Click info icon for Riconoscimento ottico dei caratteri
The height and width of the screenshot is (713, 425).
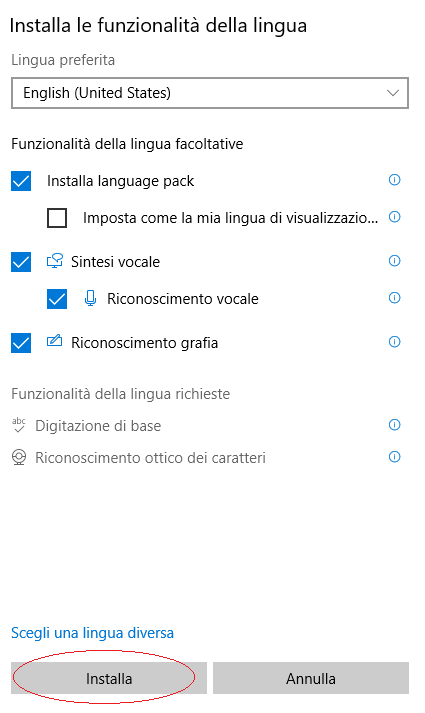tap(394, 457)
